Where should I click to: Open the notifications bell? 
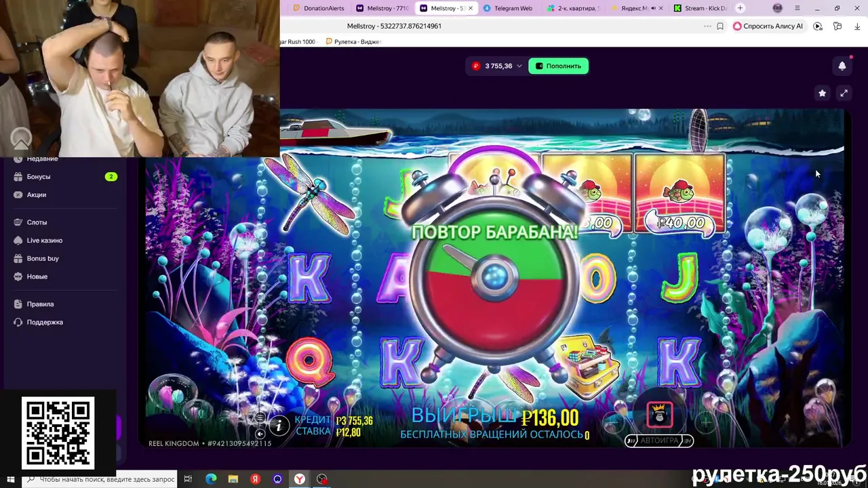coord(842,66)
